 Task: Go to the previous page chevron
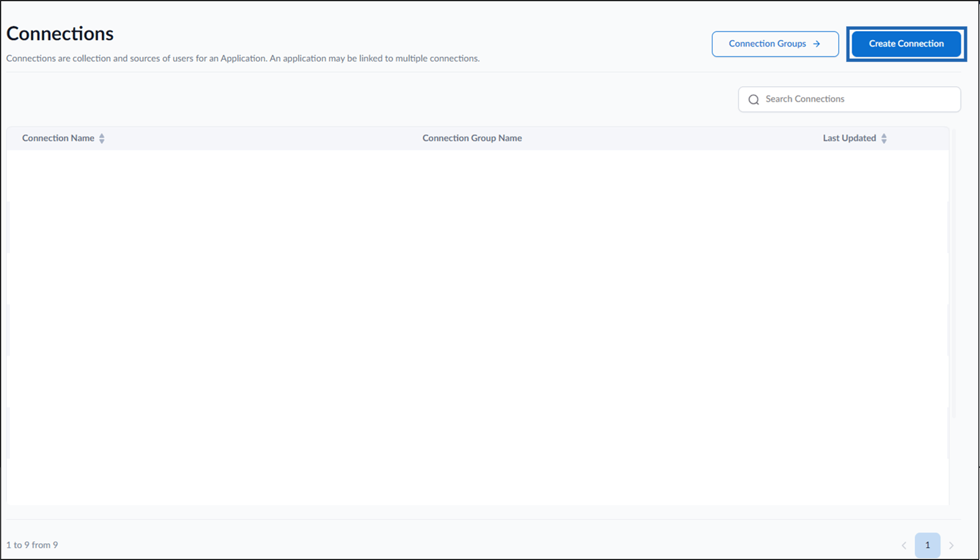904,546
